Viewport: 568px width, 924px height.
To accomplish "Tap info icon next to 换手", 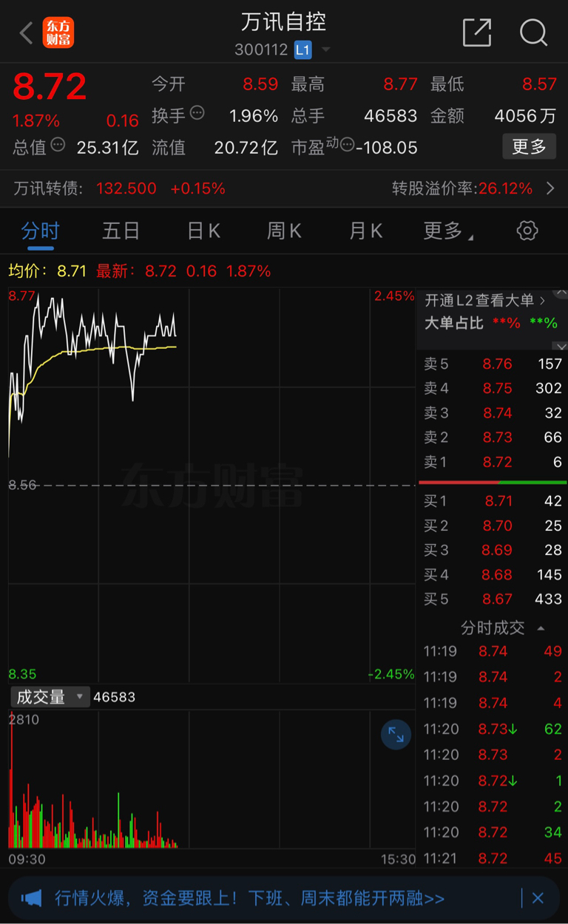I will click(197, 113).
